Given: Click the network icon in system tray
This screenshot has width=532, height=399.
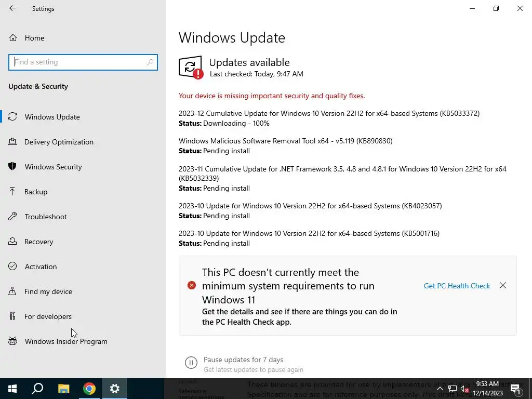Looking at the screenshot, I should pyautogui.click(x=453, y=389).
